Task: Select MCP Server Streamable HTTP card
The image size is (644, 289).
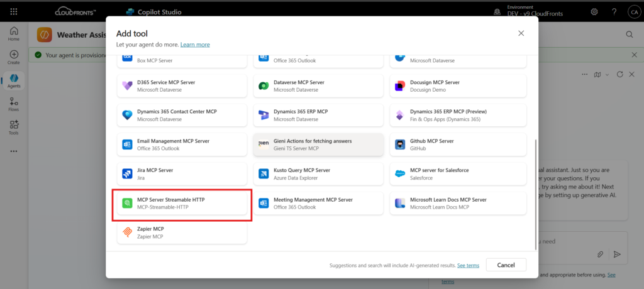Action: coord(182,203)
